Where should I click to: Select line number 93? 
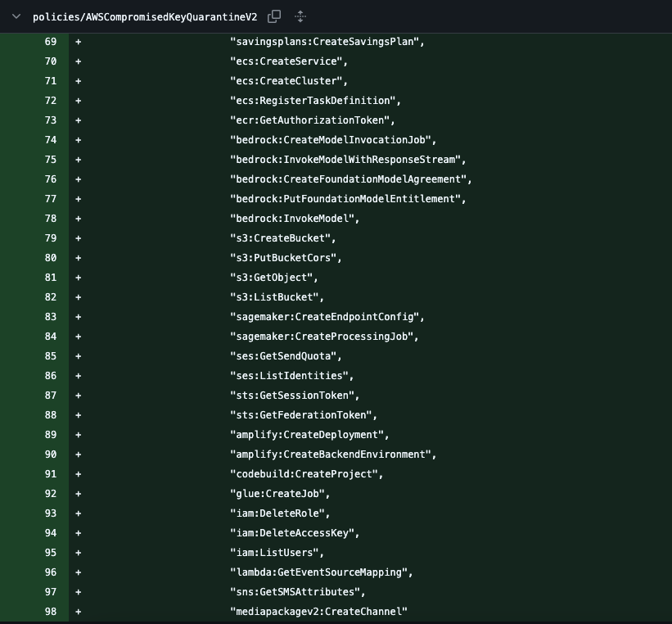click(51, 513)
